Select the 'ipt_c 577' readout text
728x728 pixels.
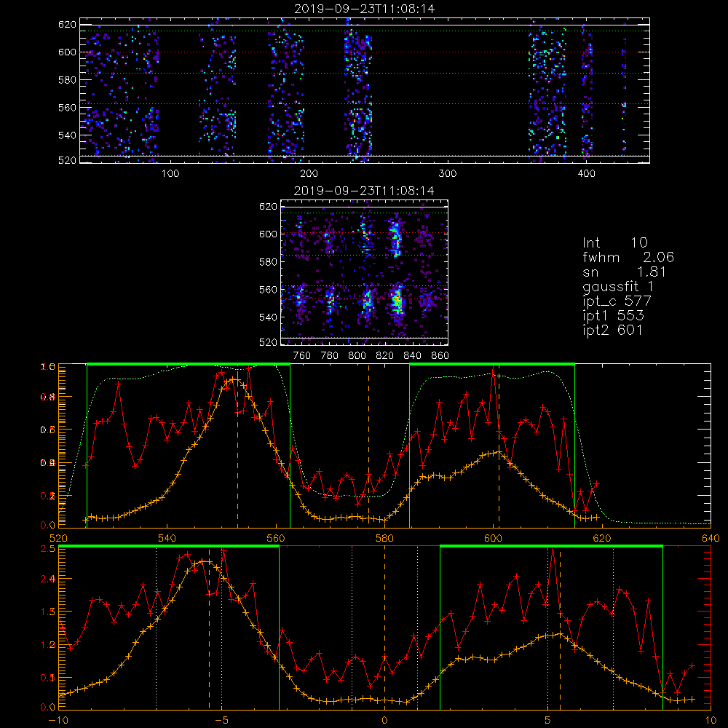(617, 301)
